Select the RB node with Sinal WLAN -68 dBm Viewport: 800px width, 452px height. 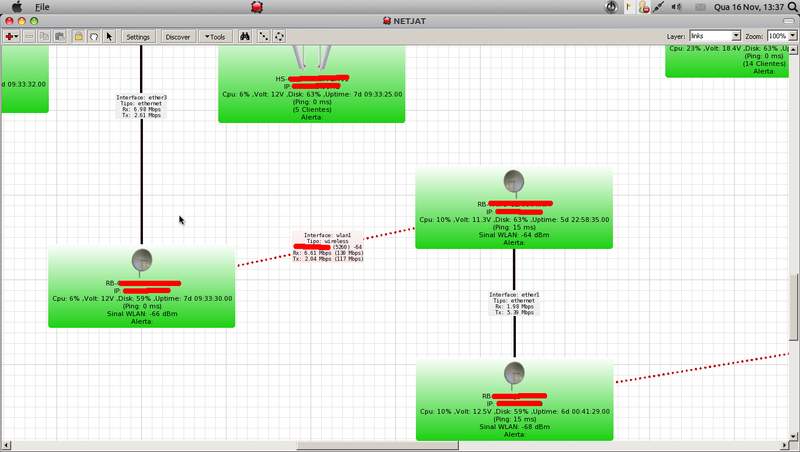coord(514,400)
